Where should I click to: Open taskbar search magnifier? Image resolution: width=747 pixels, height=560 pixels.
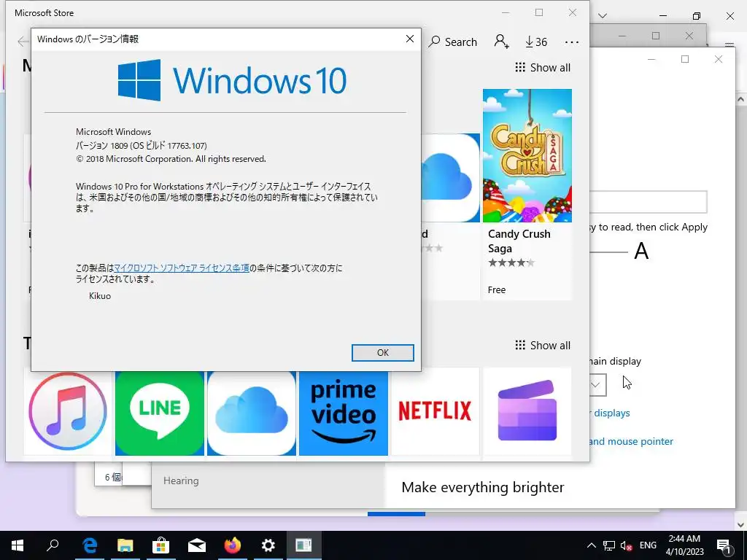(53, 545)
